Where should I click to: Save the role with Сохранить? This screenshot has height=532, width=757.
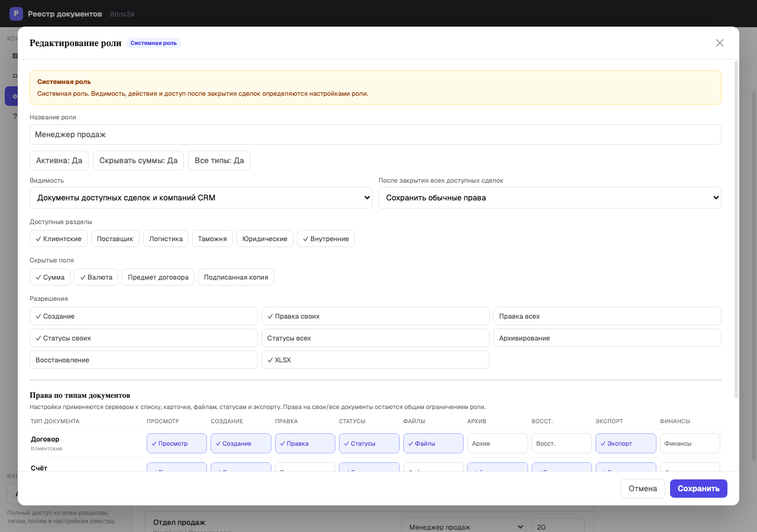[698, 488]
